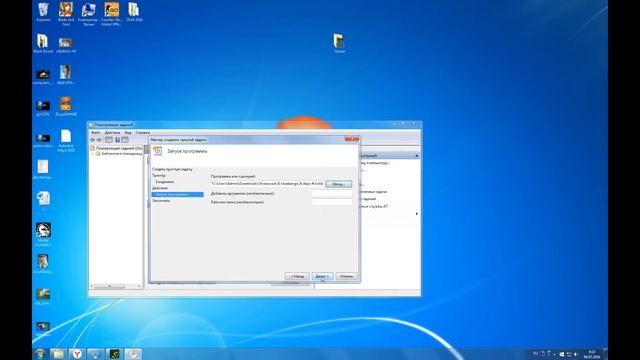Expand the Библиотека планировщика tree arrow
The image size is (640, 360).
tap(93, 154)
